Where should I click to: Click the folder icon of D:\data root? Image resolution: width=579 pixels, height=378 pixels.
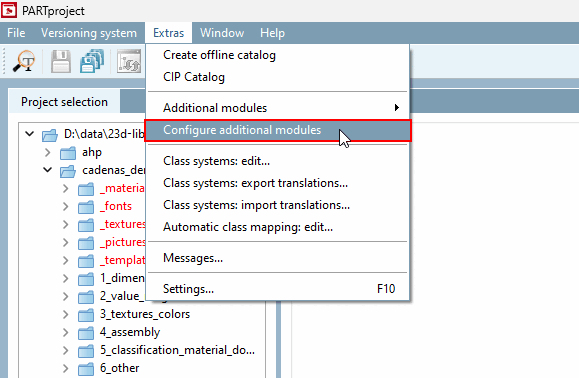tap(50, 135)
